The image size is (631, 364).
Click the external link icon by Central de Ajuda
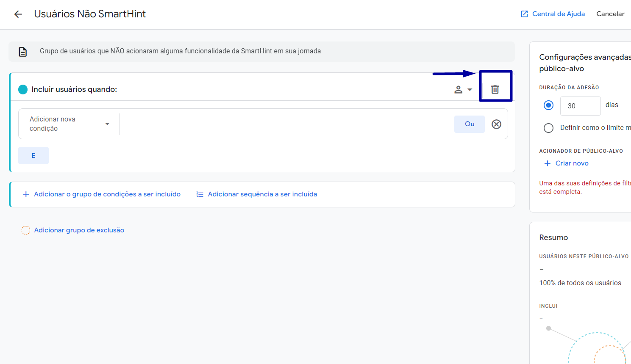[x=524, y=14]
